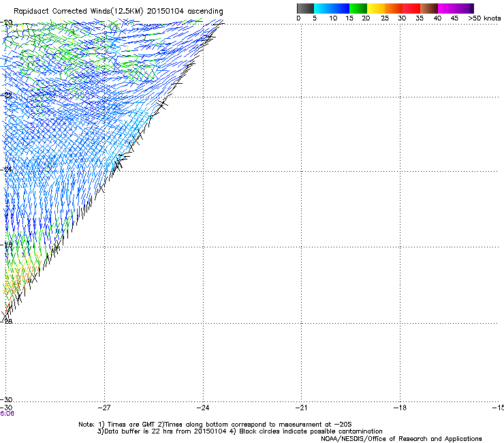Click the dark purple >50 knots legend segment

coord(471,8)
